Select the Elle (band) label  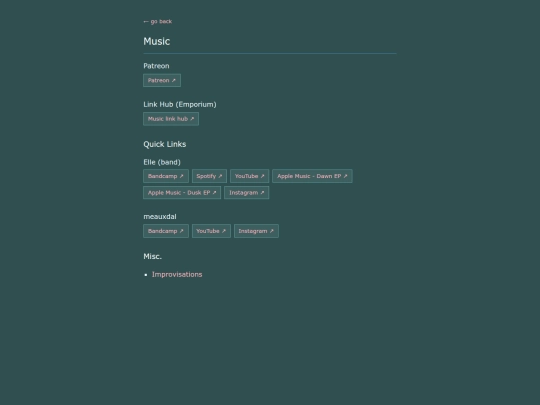[x=162, y=162]
